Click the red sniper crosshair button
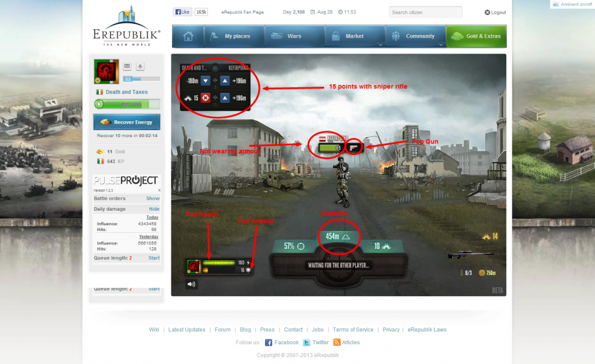 (x=205, y=98)
